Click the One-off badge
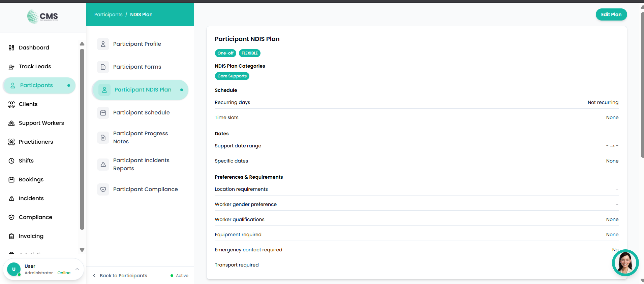Viewport: 644px width, 284px height. (225, 53)
